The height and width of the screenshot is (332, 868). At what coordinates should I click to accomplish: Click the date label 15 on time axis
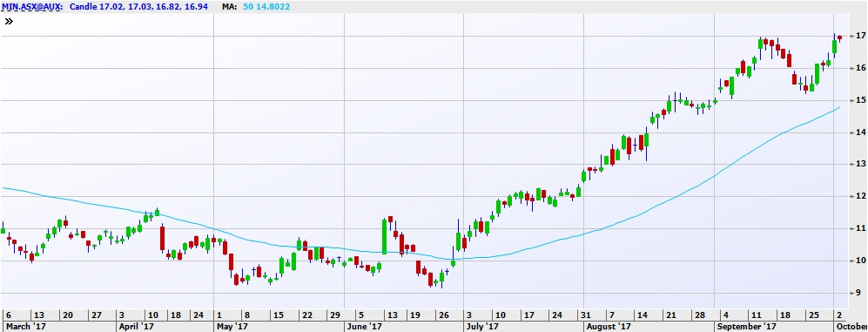[279, 315]
